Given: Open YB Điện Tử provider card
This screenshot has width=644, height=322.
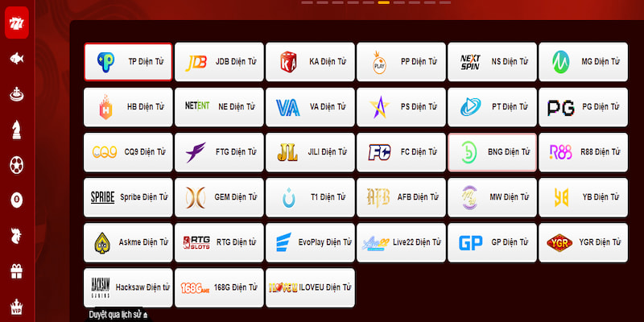Looking at the screenshot, I should tap(583, 197).
